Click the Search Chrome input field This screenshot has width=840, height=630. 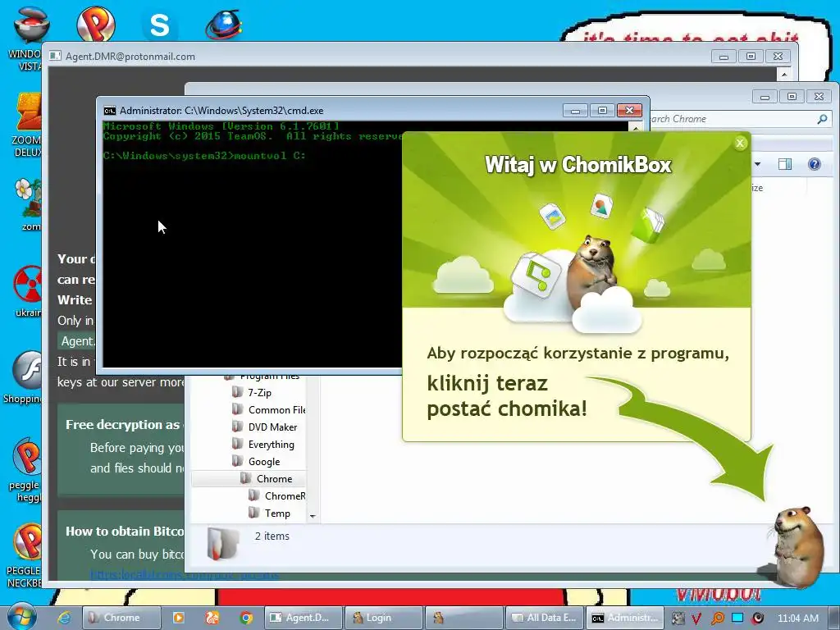731,119
